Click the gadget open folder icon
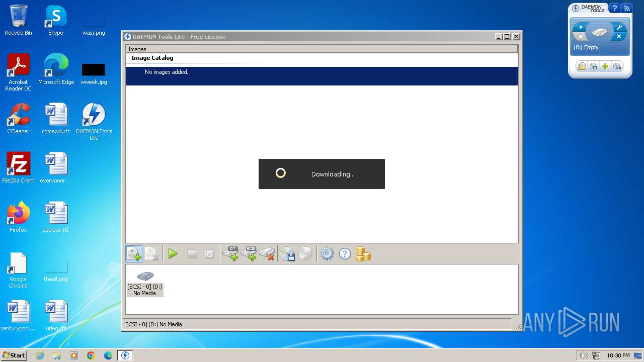 click(x=582, y=66)
